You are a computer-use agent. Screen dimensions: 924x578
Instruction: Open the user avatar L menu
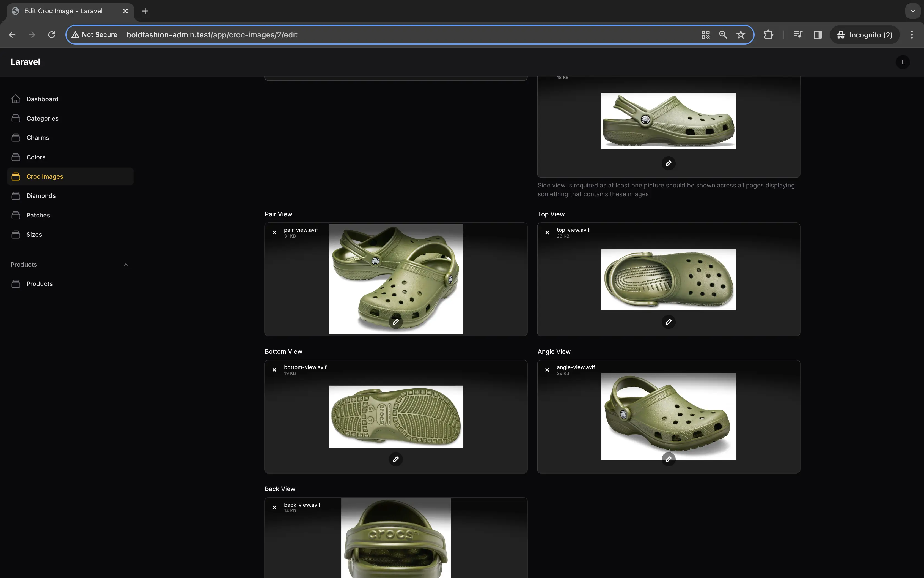click(903, 62)
